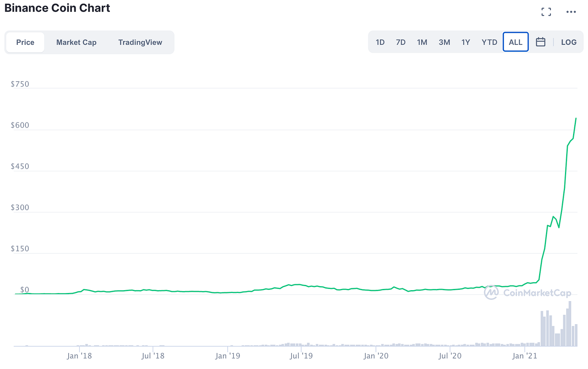The image size is (588, 369).
Task: Click the $150 price axis label
Action: 20,249
